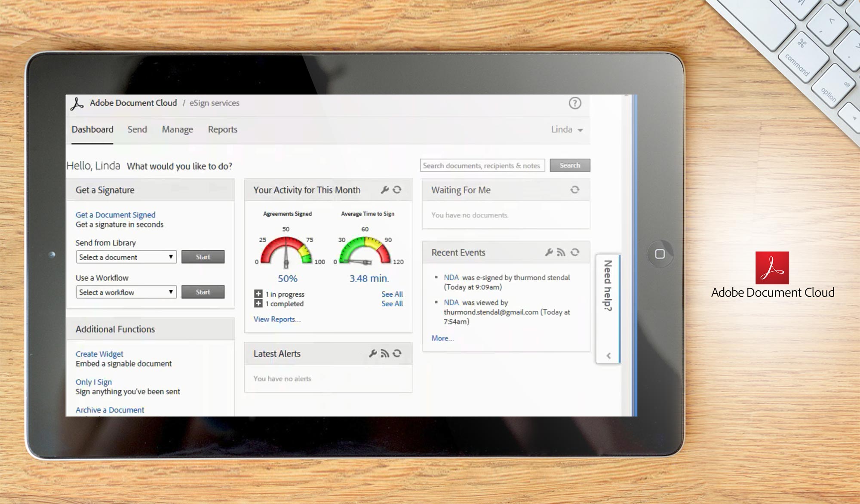Collapse the Need help? side panel
The image size is (860, 504).
(x=608, y=356)
